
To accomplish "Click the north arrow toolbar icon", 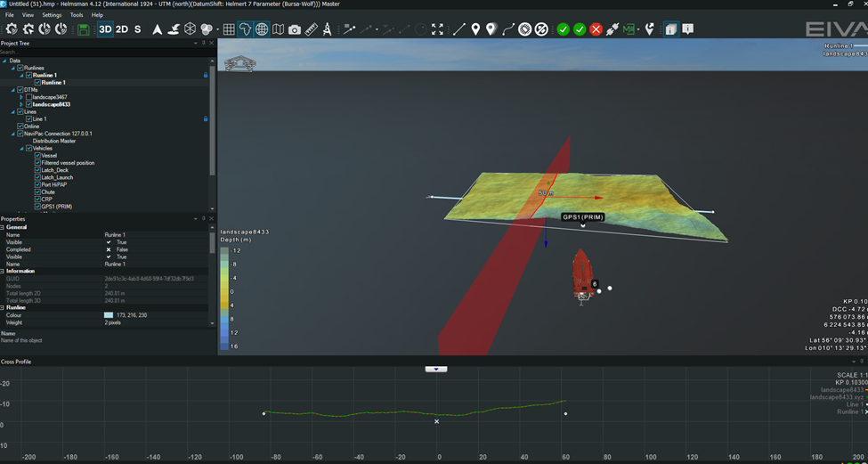I will [158, 29].
